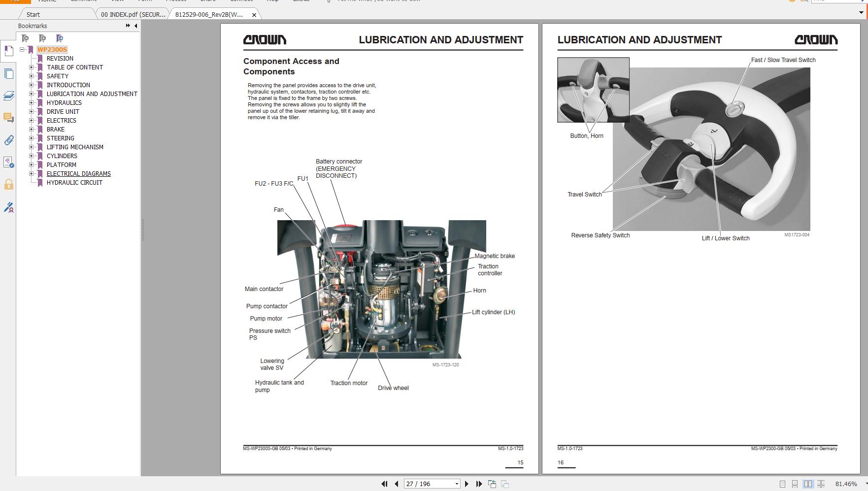868x491 pixels.
Task: Open the Pages thumbnails panel icon
Action: click(8, 73)
